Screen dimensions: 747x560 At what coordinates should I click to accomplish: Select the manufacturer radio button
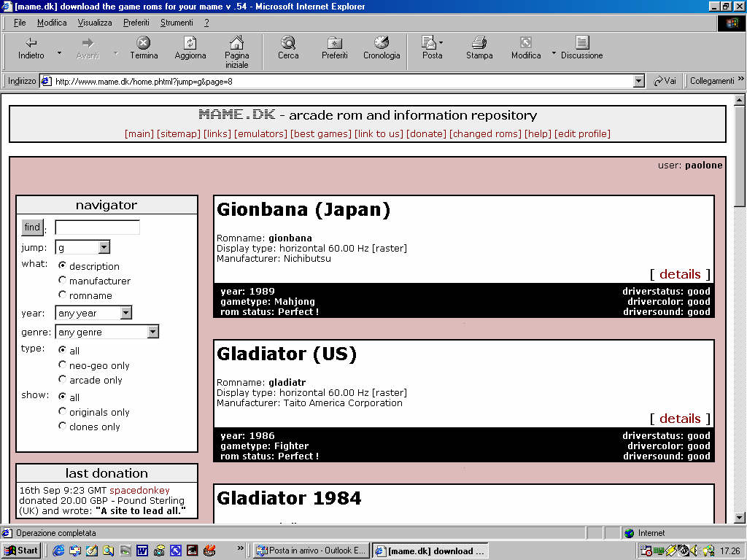click(63, 280)
